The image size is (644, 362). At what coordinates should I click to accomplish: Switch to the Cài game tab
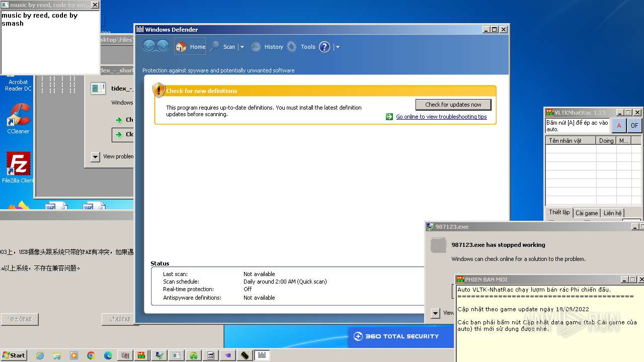click(x=587, y=213)
